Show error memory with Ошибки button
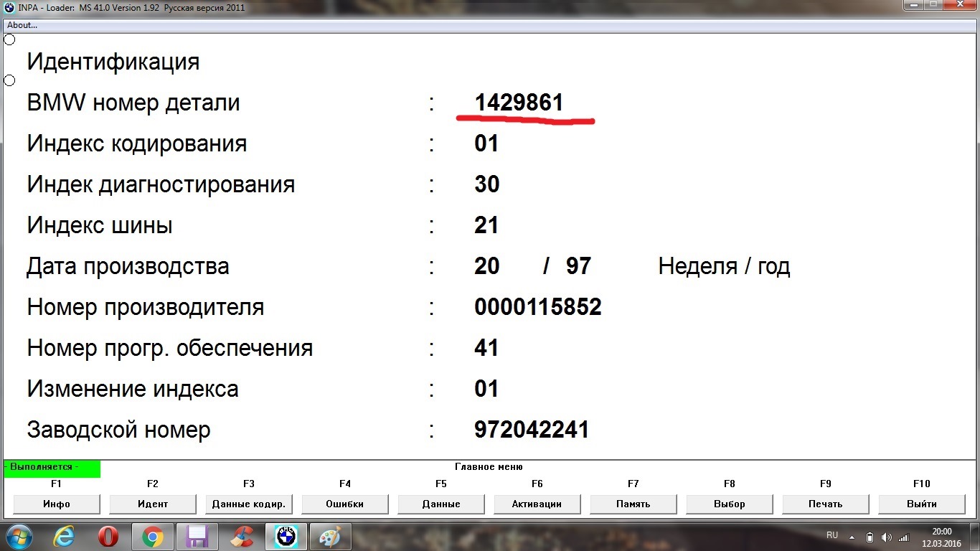 click(345, 504)
